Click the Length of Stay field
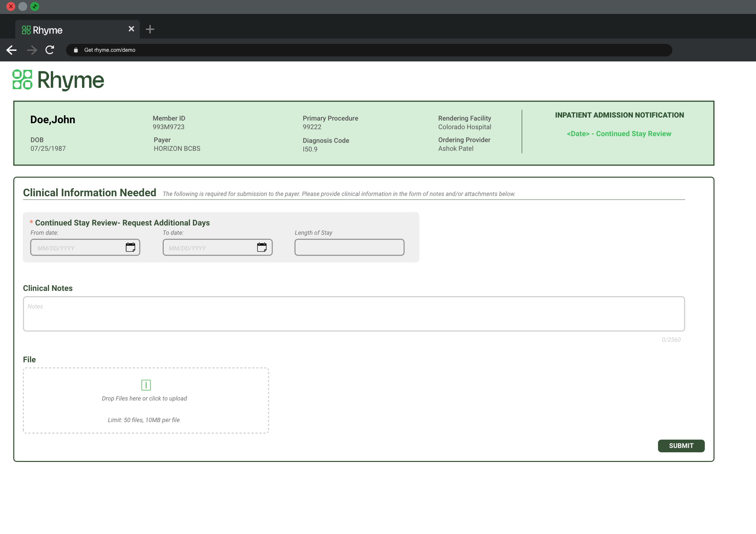Viewport: 756px width, 534px height. [349, 247]
